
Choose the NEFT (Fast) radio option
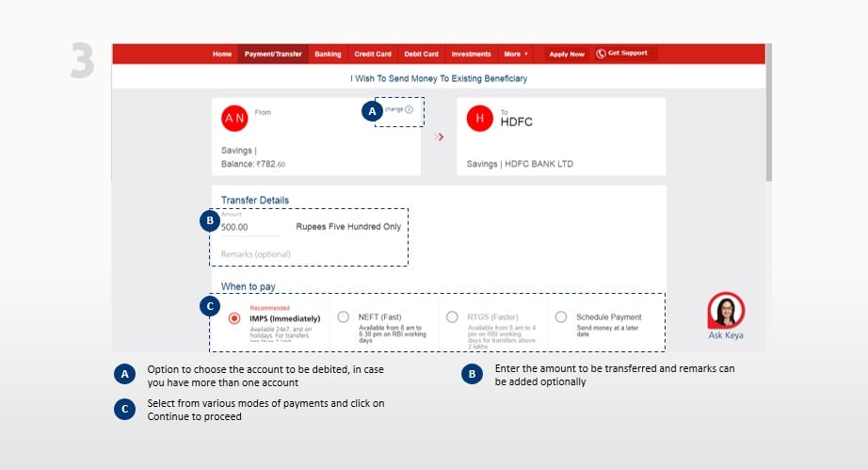tap(344, 317)
